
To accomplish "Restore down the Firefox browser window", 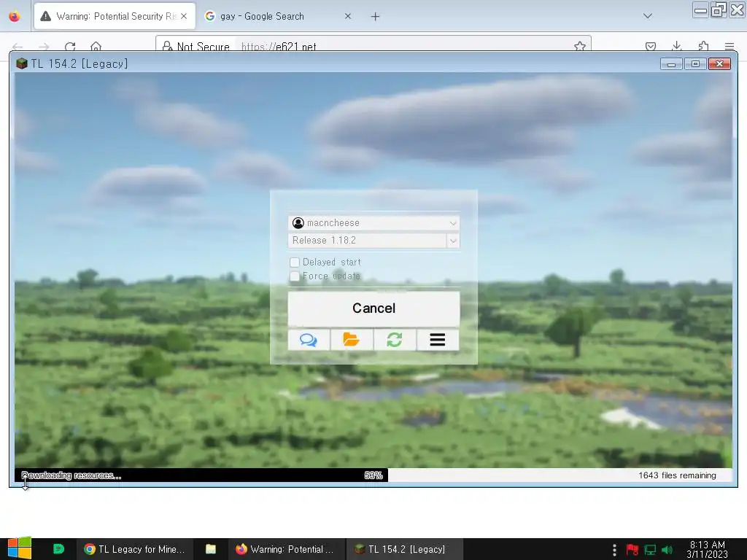I will 719,10.
